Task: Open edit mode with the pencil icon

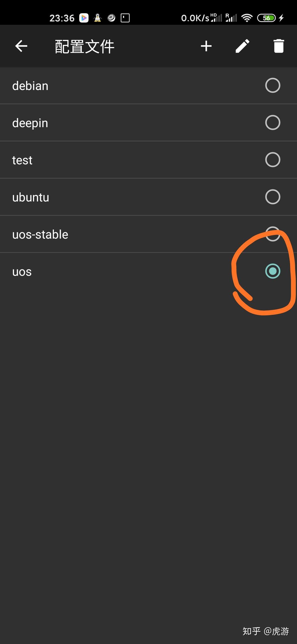Action: click(x=243, y=46)
